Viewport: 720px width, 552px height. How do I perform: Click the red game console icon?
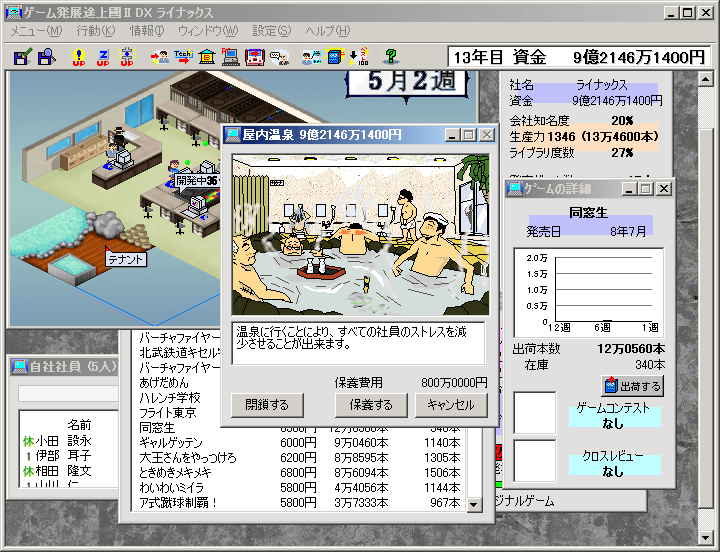tap(255, 57)
